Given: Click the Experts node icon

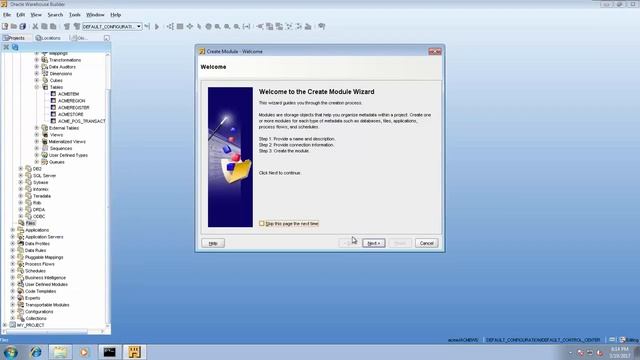Looking at the screenshot, I should pos(20,298).
